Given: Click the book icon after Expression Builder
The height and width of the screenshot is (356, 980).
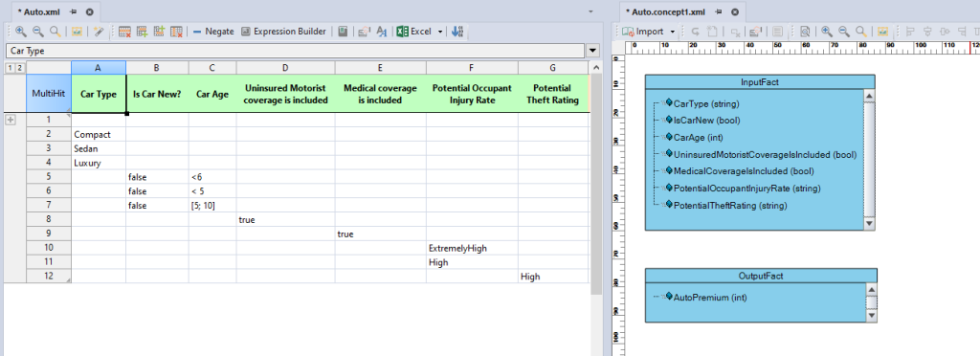Looking at the screenshot, I should pos(343,32).
